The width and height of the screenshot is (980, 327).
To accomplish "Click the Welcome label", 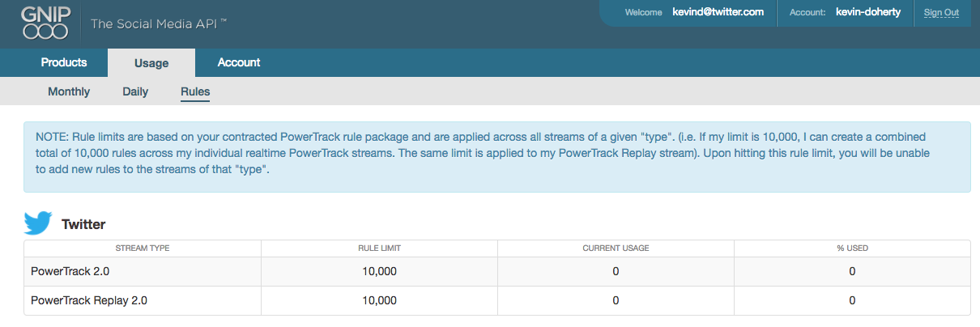I will point(644,13).
